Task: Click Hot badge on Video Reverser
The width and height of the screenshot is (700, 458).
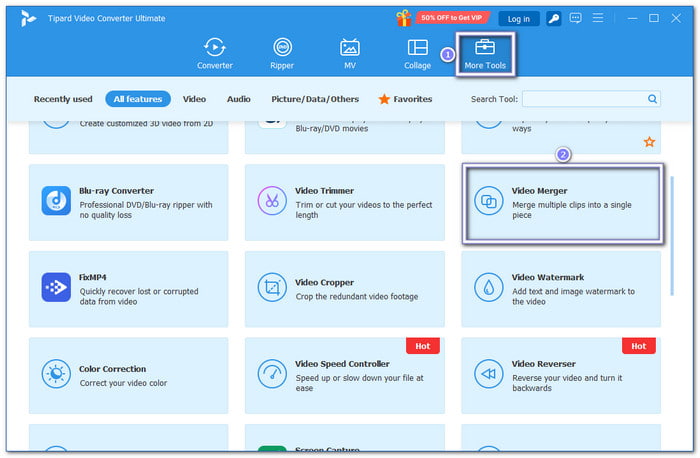Action: (638, 346)
